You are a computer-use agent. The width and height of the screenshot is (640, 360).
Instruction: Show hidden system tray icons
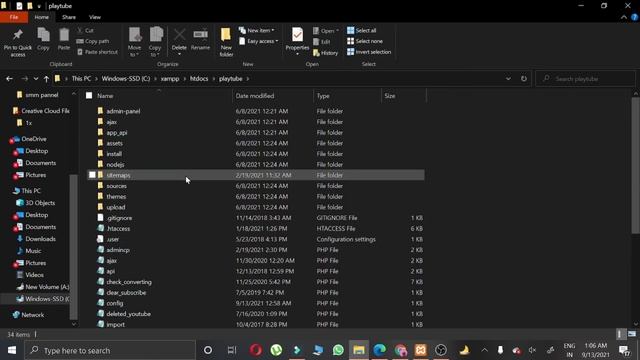pos(484,350)
